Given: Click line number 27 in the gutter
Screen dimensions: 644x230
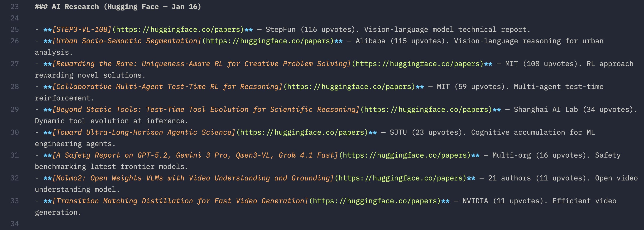Looking at the screenshot, I should click(x=14, y=64).
